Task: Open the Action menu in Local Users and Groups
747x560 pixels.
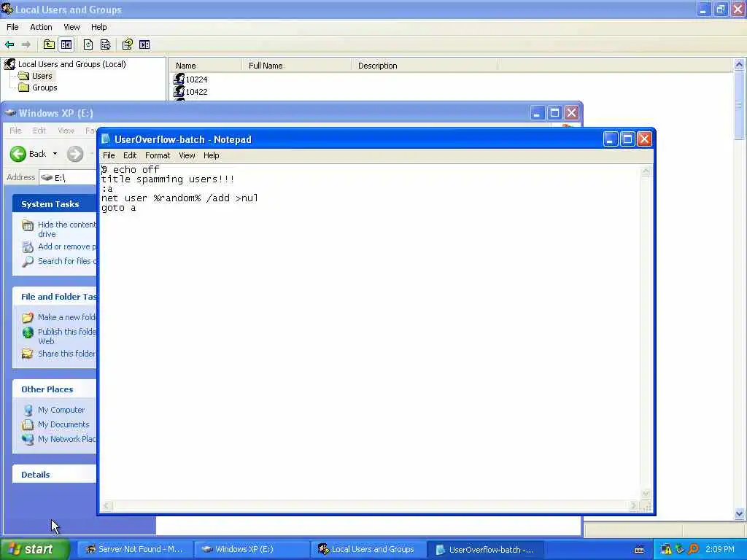Action: (x=41, y=27)
